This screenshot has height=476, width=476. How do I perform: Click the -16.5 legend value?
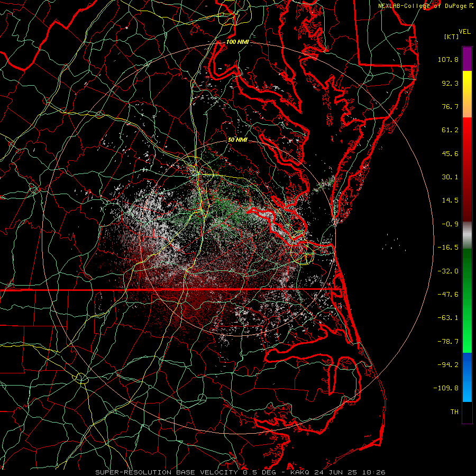pos(448,248)
